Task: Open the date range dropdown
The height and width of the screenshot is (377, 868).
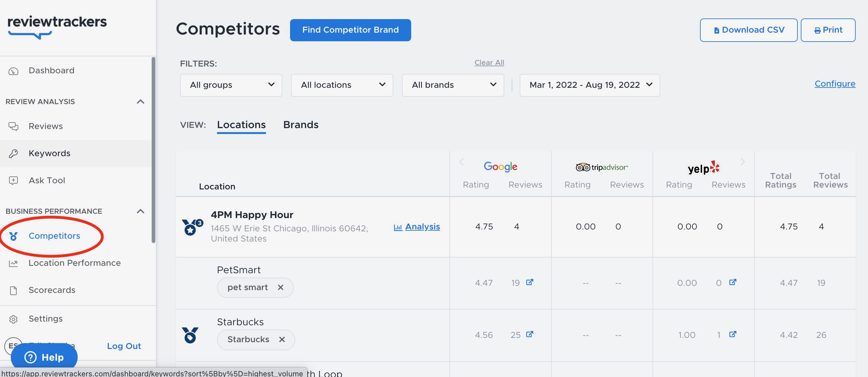Action: coord(590,85)
